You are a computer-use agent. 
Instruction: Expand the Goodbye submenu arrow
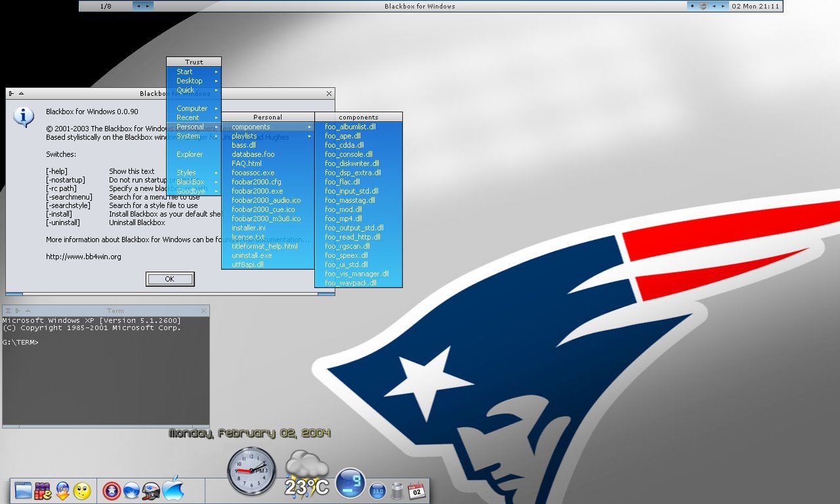click(217, 191)
